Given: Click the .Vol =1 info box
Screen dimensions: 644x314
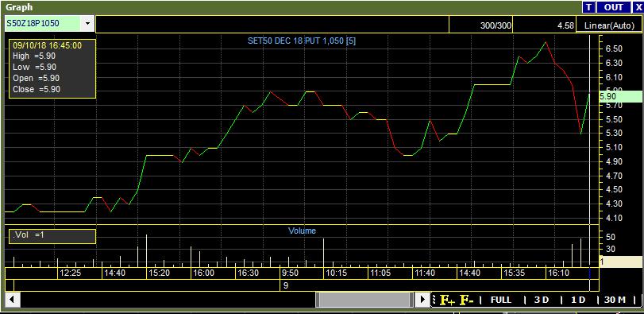Looking at the screenshot, I should (x=52, y=236).
